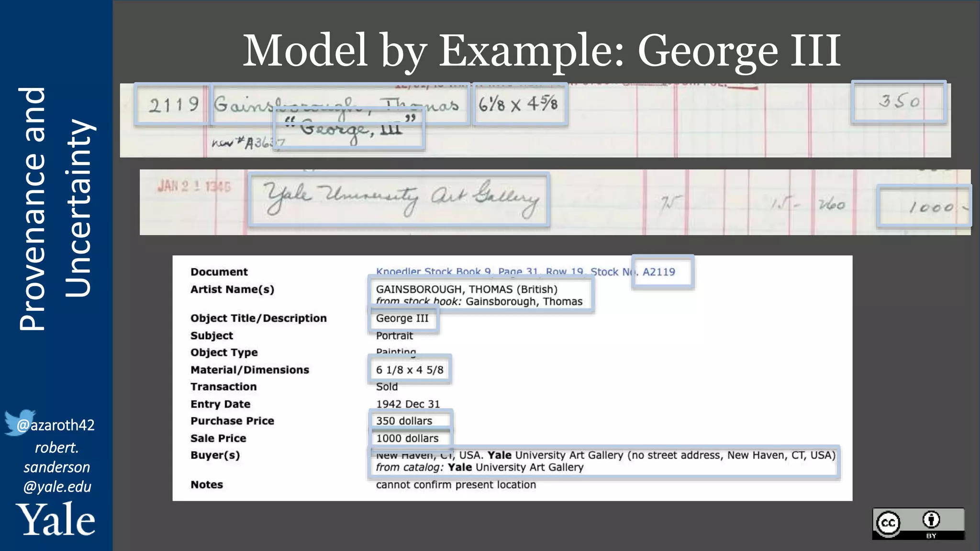Click the 'Notes' field label
Screen dimensions: 980x551
point(207,485)
